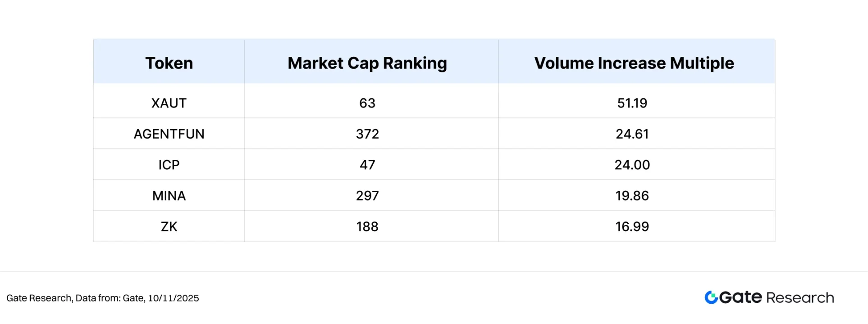868x324 pixels.
Task: Click the 24.00 volume multiple value
Action: click(x=632, y=165)
